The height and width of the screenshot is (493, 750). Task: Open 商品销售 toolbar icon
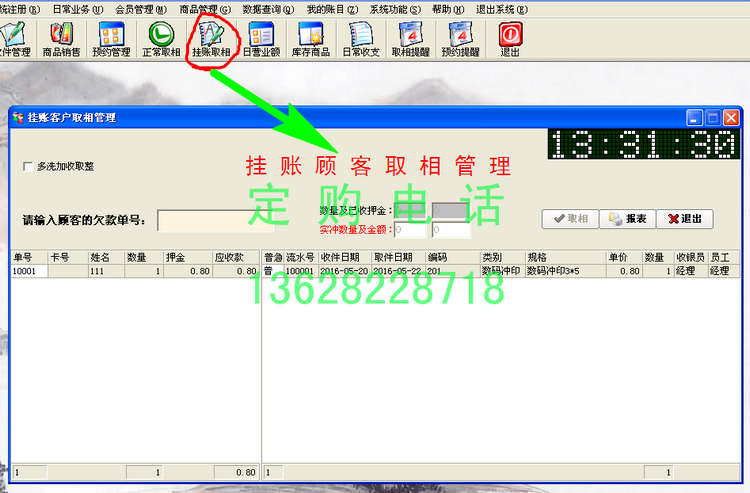tap(61, 39)
